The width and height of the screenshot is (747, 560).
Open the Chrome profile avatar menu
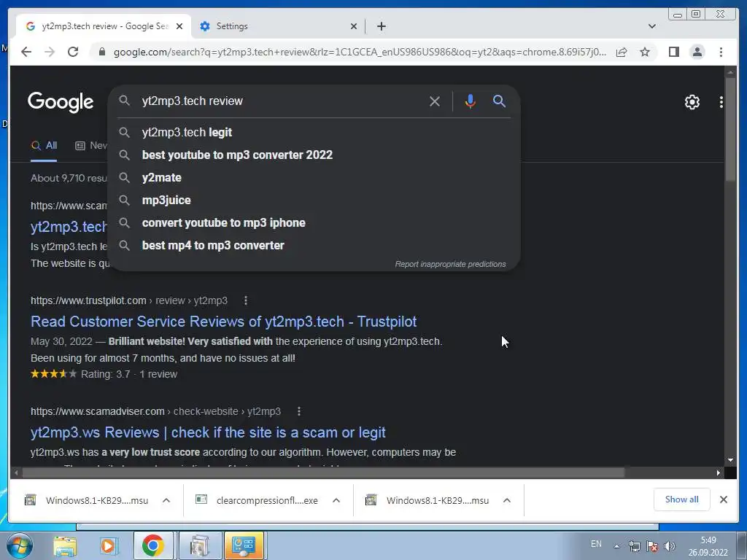pyautogui.click(x=697, y=52)
